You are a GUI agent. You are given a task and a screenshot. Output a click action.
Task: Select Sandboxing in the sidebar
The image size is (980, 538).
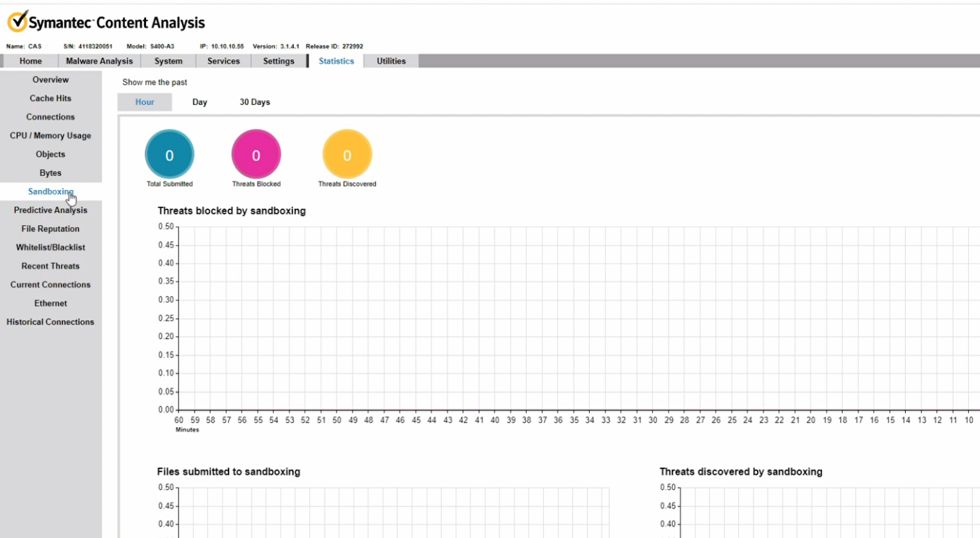pyautogui.click(x=50, y=191)
